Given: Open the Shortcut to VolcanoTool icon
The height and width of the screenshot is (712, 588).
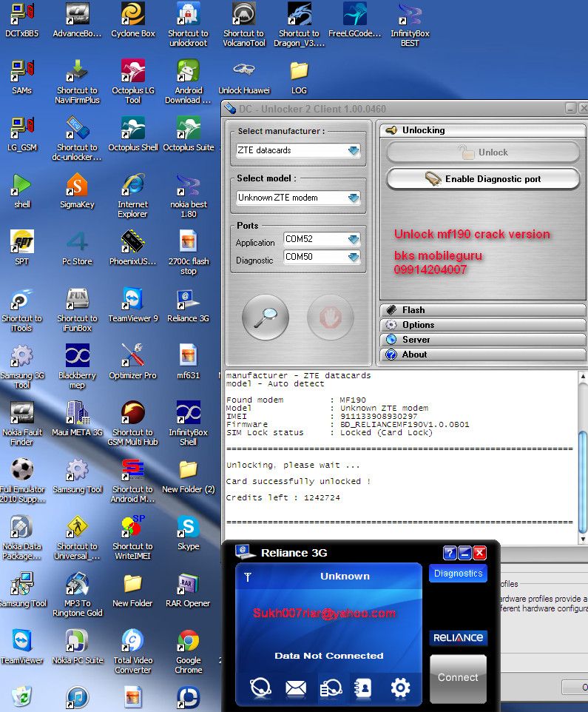Looking at the screenshot, I should 243,25.
